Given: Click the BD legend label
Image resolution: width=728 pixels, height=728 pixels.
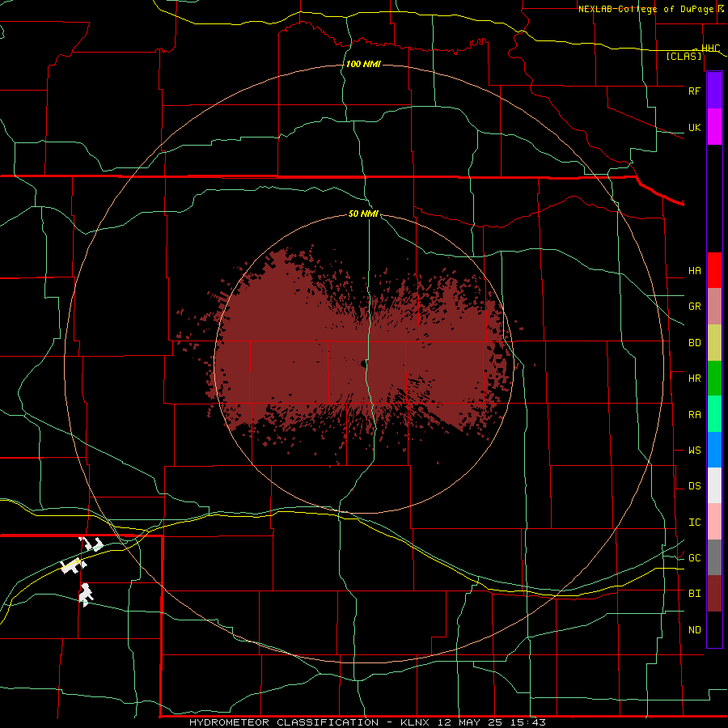Looking at the screenshot, I should (694, 343).
